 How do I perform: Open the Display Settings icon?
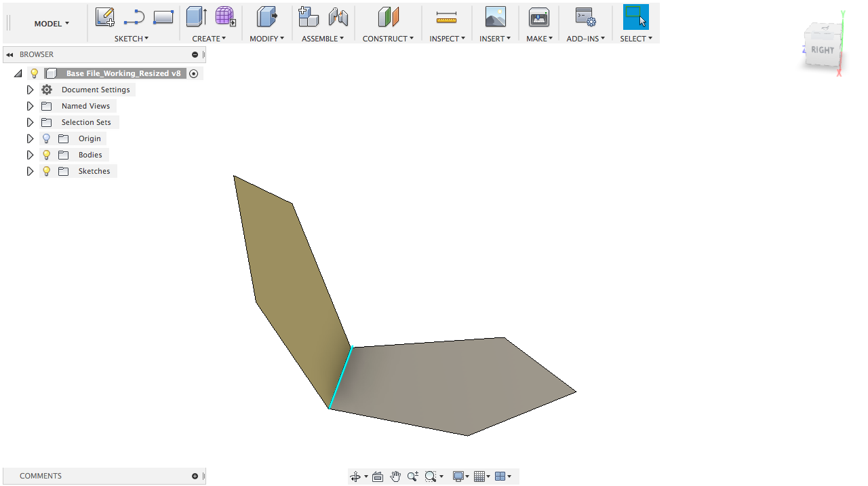(458, 476)
